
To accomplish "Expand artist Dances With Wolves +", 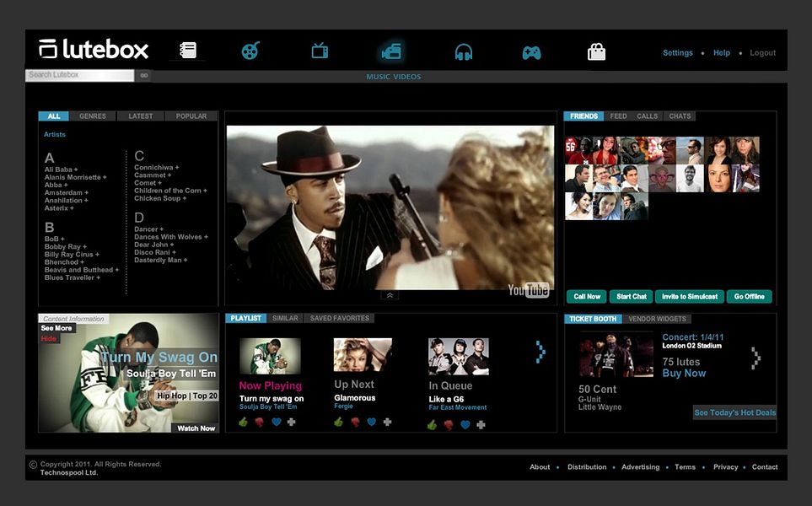I will pos(171,237).
